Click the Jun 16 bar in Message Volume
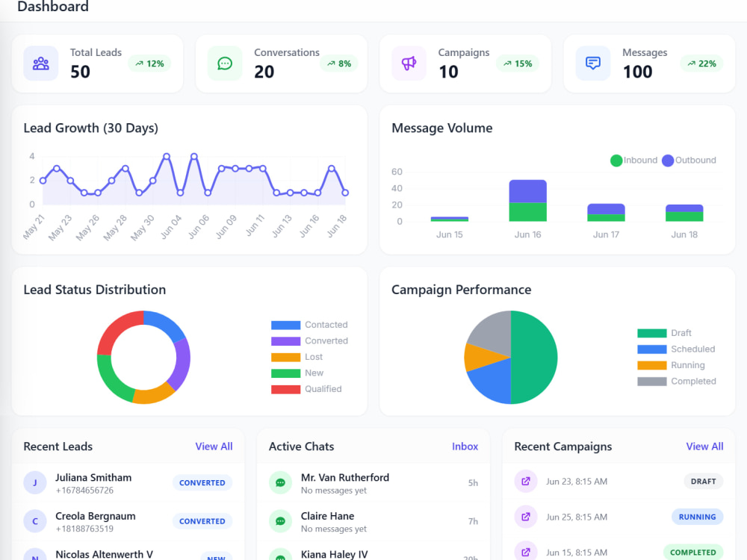The height and width of the screenshot is (560, 747). pyautogui.click(x=528, y=200)
